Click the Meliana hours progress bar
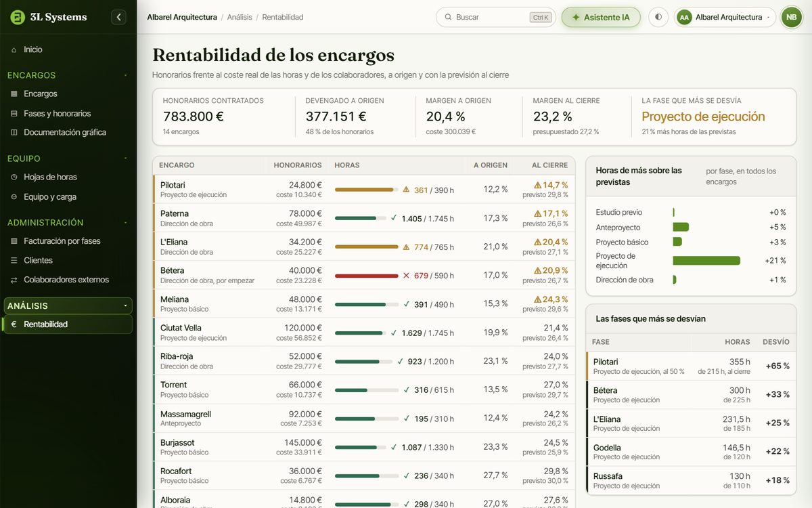The image size is (812, 508). click(x=366, y=305)
